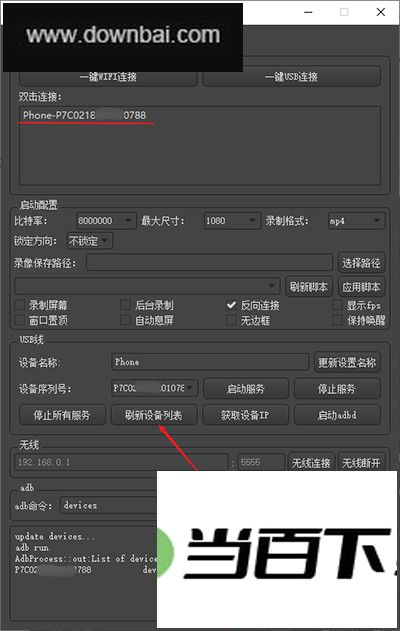Close the application window

381,12
